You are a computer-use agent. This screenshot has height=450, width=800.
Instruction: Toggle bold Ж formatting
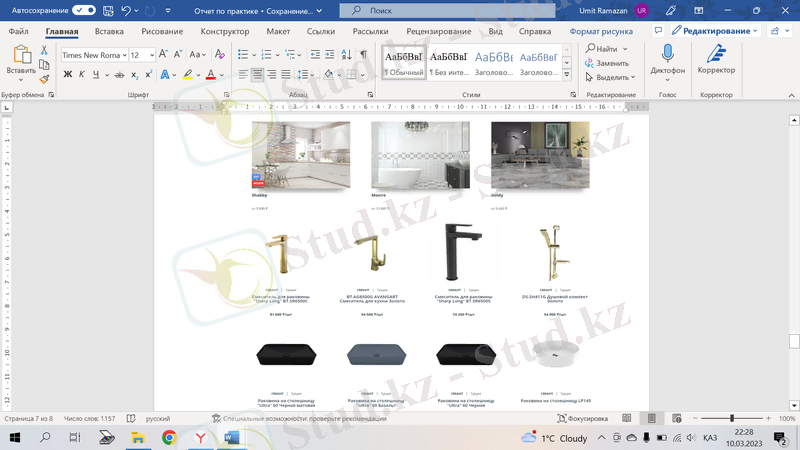coord(67,74)
